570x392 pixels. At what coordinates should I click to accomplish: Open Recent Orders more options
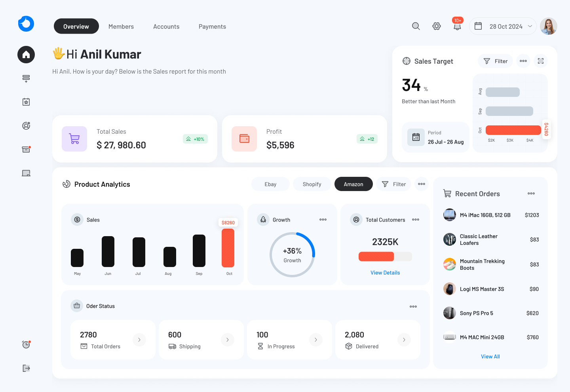(x=531, y=193)
